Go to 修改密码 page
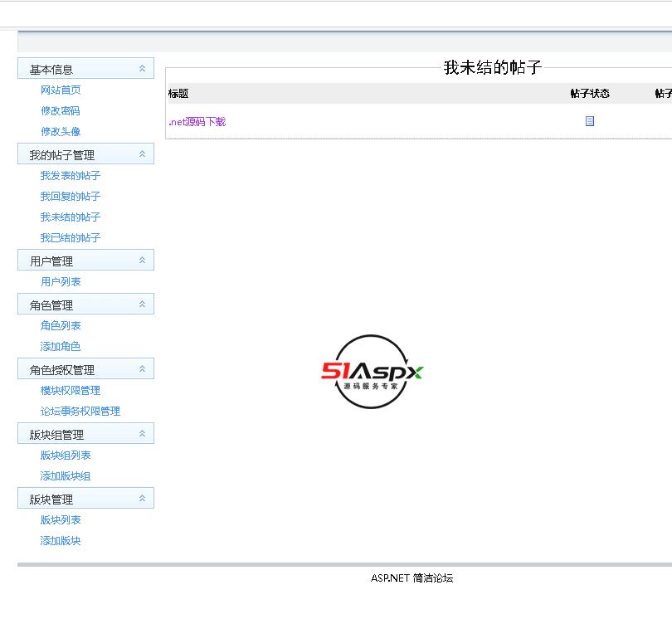This screenshot has height=619, width=672. tap(61, 110)
